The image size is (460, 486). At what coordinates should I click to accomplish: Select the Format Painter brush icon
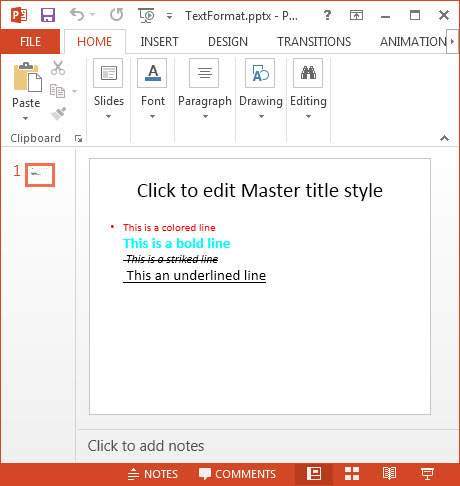58,113
